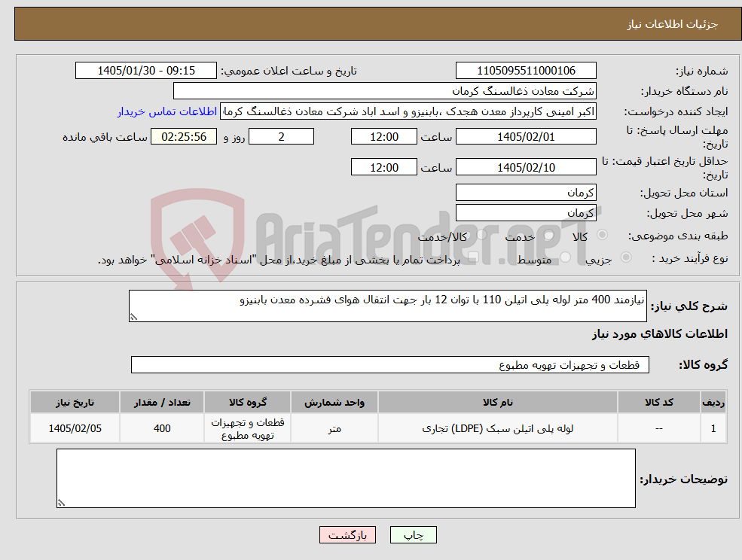Click the buyer name field شرکت معادن ذغالسنگ کرمان
Image resolution: width=742 pixels, height=560 pixels.
(385, 91)
